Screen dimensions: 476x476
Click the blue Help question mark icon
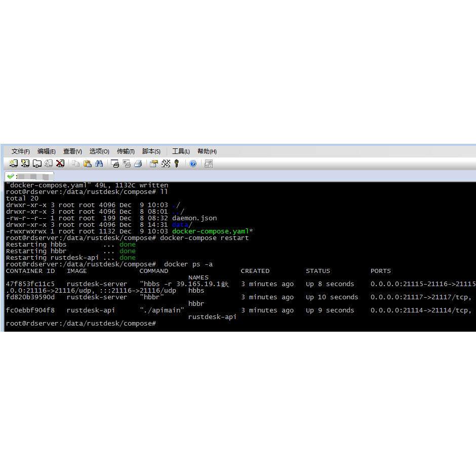193,164
